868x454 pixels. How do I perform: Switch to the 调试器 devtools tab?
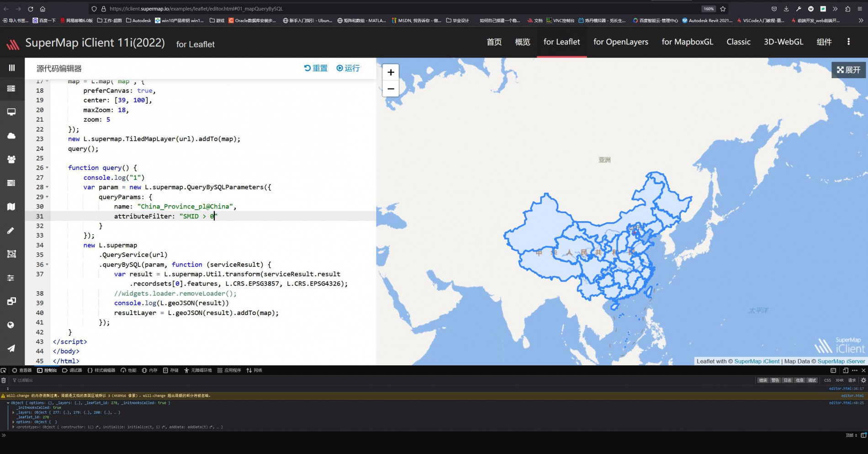72,370
